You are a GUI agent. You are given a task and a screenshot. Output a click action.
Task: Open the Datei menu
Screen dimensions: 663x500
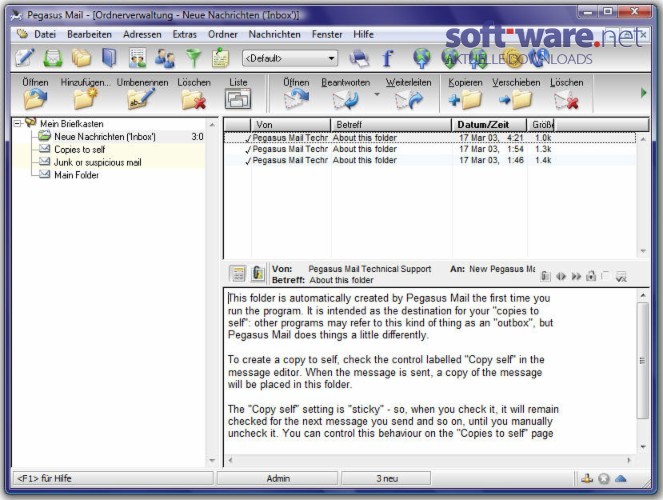point(45,34)
